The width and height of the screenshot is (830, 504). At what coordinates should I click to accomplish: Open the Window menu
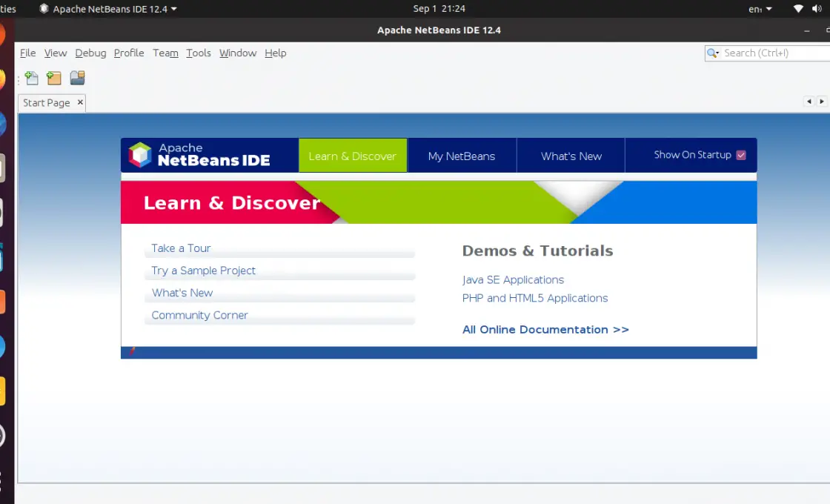pos(238,53)
